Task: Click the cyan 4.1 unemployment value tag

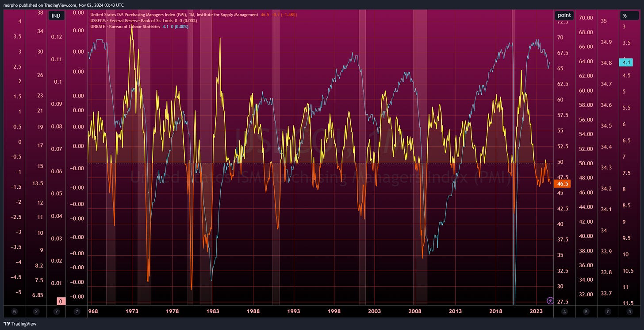Action: point(626,63)
